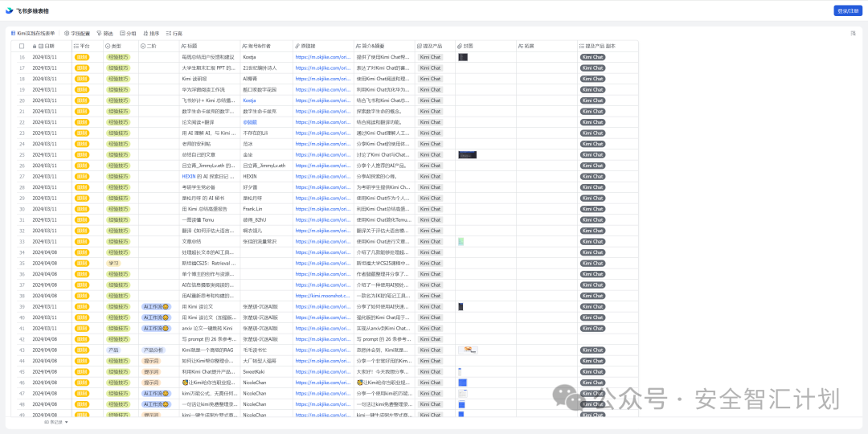868x434 pixels.
Task: Open the cover thumbnail in row 46
Action: pos(462,383)
